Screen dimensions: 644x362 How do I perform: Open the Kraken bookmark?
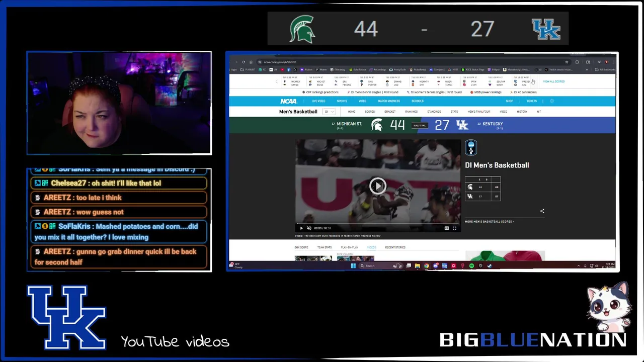point(306,69)
